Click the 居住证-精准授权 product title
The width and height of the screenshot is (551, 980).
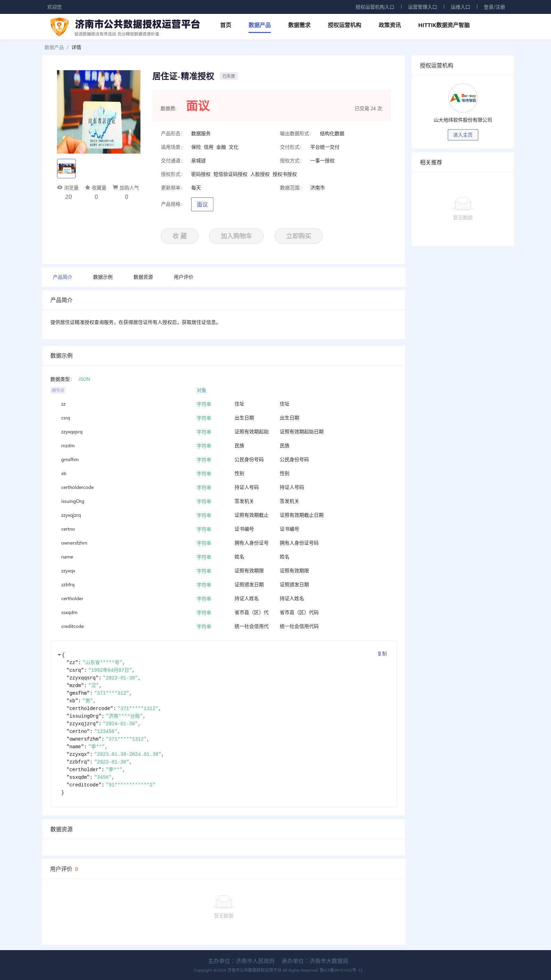(183, 76)
